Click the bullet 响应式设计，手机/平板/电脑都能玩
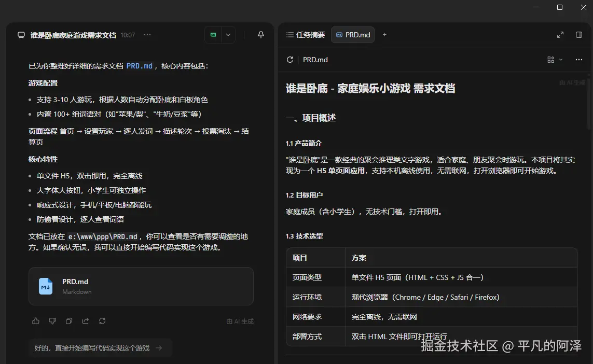593x364 pixels. pyautogui.click(x=94, y=205)
